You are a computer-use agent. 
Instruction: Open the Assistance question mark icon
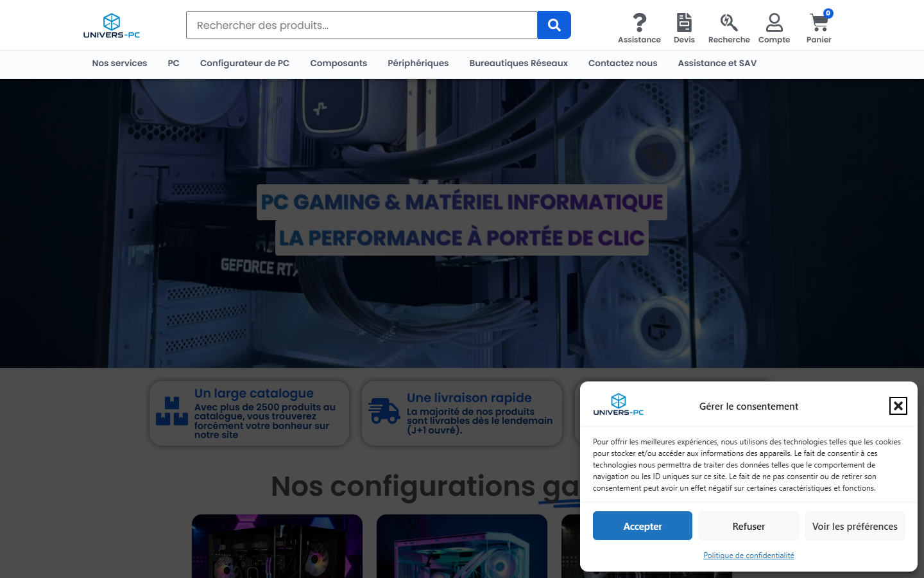639,22
